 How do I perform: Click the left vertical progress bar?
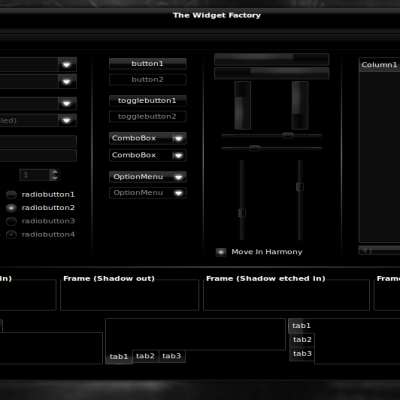pyautogui.click(x=242, y=105)
